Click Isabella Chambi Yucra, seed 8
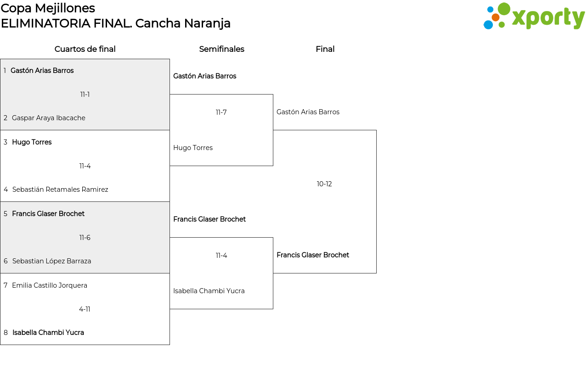588x390 pixels. click(x=48, y=333)
